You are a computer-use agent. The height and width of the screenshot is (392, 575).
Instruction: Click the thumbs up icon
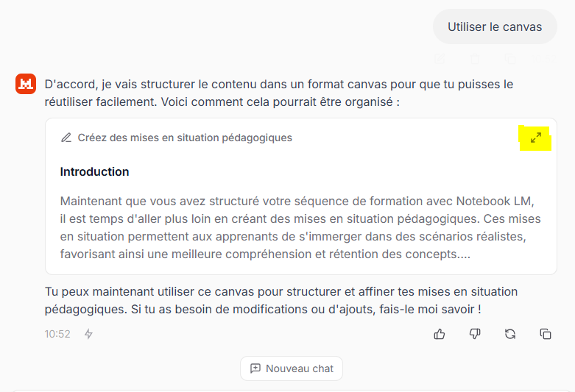440,334
